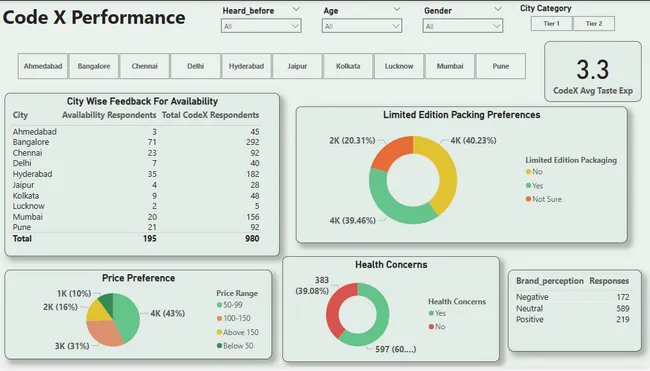Click the Code X Performance title

coord(94,17)
